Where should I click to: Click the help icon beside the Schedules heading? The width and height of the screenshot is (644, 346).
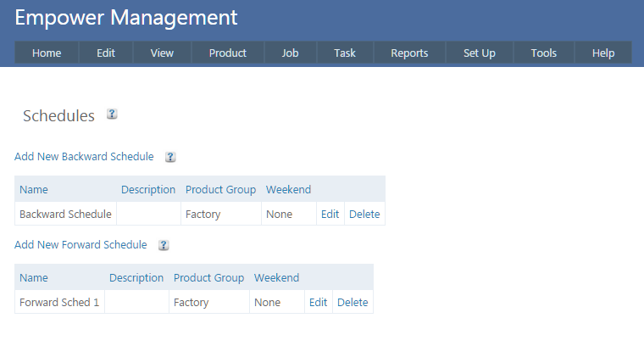click(x=112, y=114)
